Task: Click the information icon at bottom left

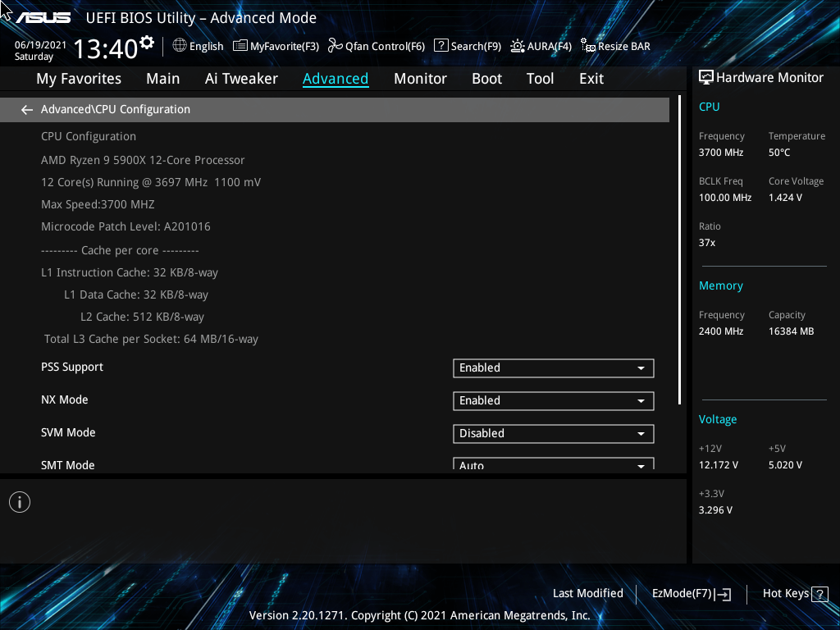Action: click(19, 501)
